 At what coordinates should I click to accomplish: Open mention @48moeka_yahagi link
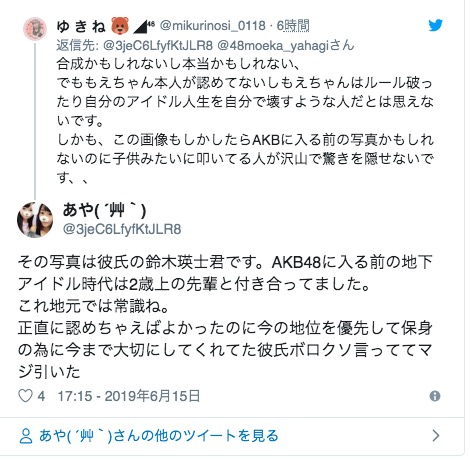click(273, 45)
